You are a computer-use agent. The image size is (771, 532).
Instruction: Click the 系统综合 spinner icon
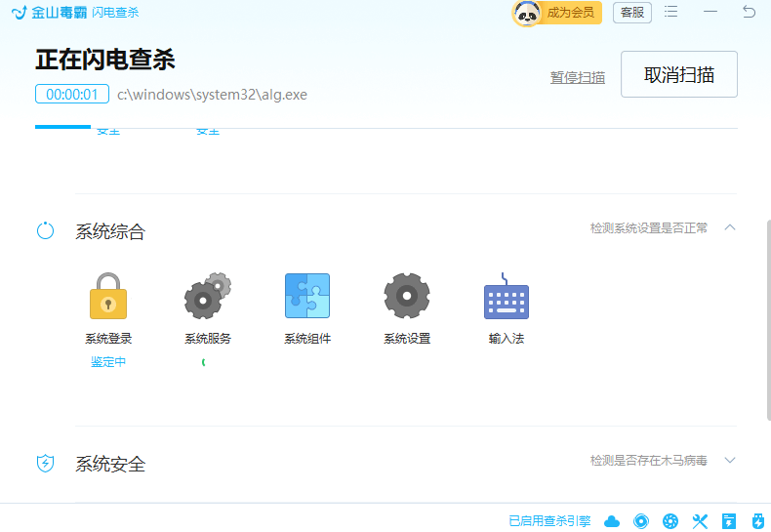point(45,230)
